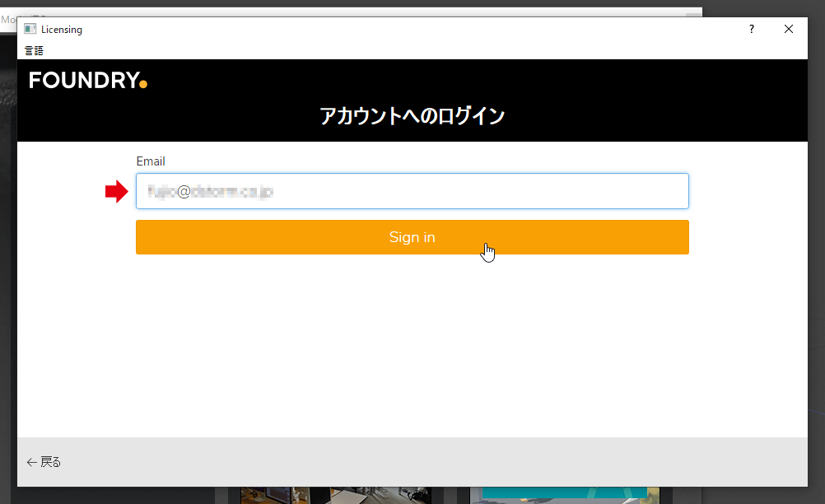
Task: Click the Licensing window title icon
Action: click(x=30, y=29)
